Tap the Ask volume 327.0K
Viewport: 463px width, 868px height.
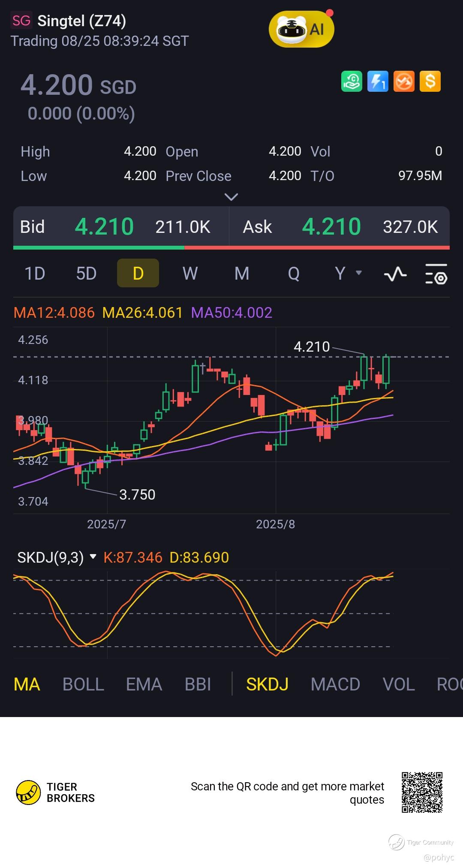[x=410, y=227]
